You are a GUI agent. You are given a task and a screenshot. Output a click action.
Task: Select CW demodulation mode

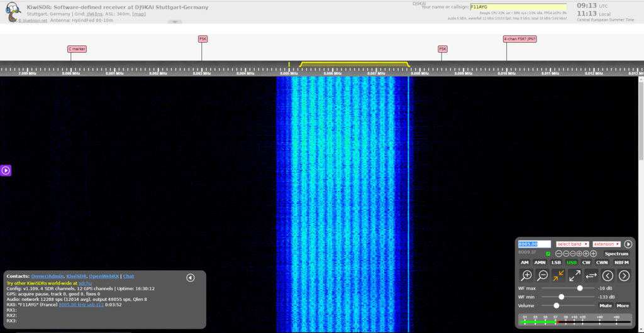click(x=586, y=263)
